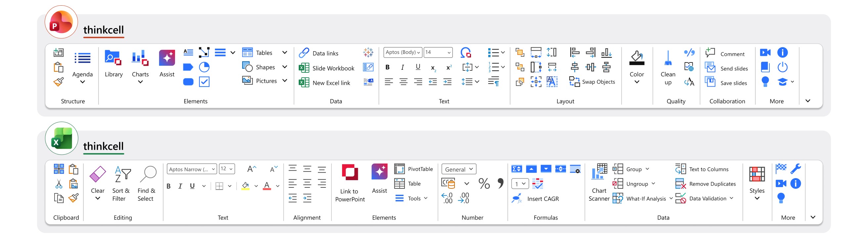Toggle subscript formatting
This screenshot has width=868, height=238.
click(x=433, y=68)
